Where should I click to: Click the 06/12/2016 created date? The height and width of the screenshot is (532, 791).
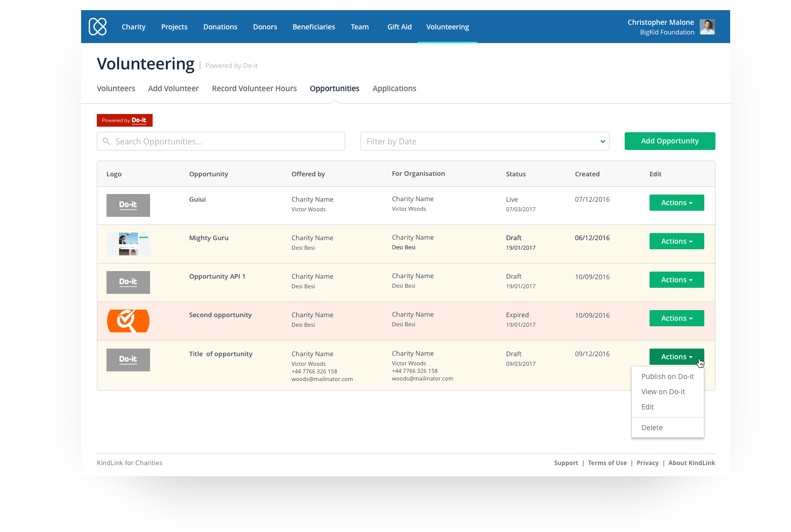(592, 238)
